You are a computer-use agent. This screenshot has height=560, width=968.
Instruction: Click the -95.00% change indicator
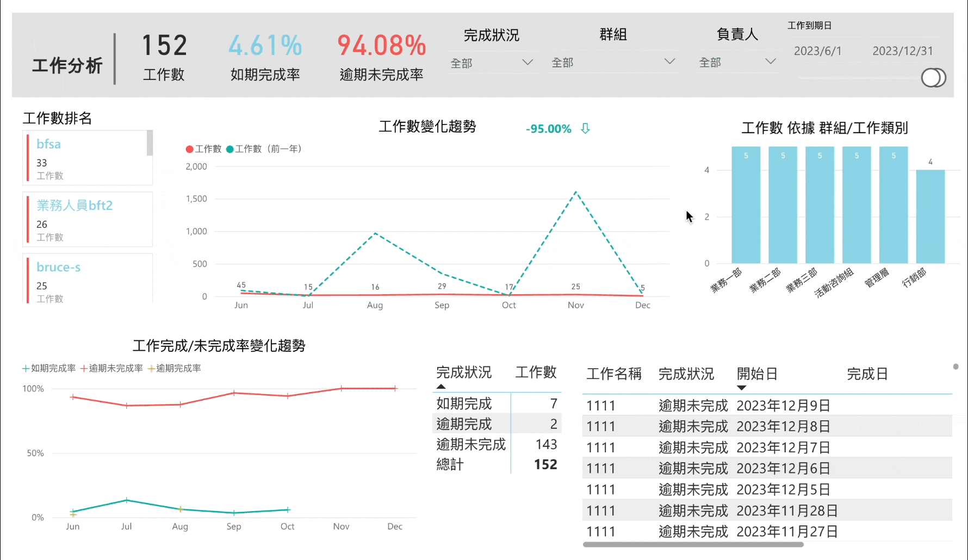coord(549,129)
